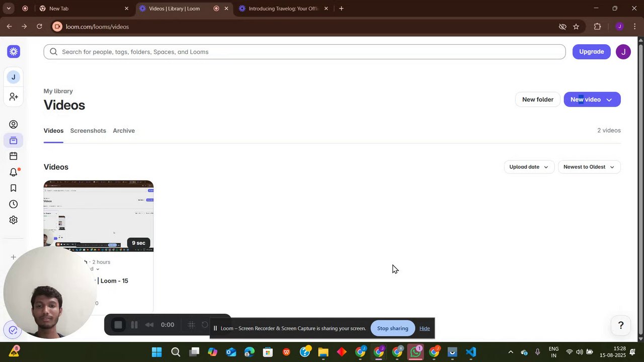Click the Upgrade button

click(x=591, y=52)
